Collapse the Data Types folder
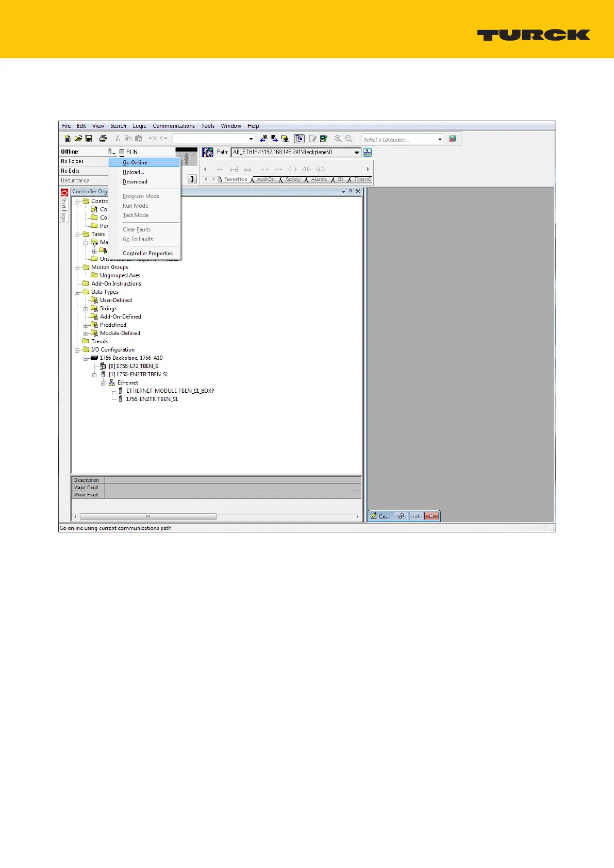The image size is (614, 868). (78, 292)
